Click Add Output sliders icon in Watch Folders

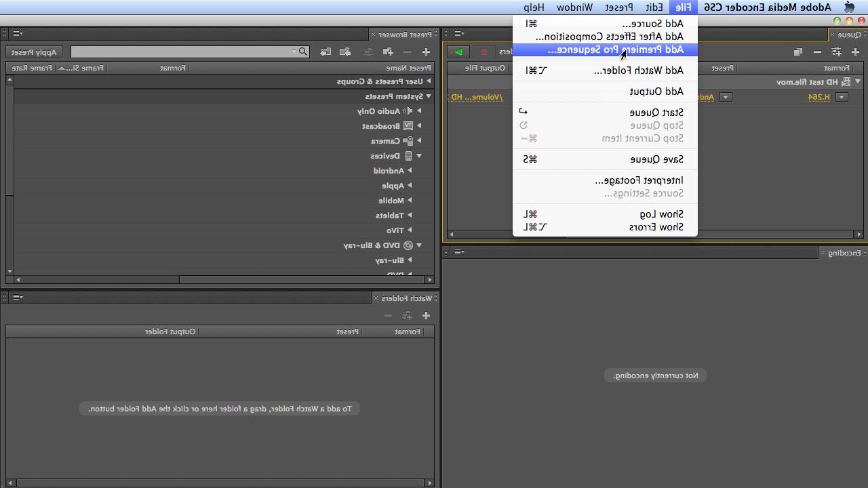tap(407, 315)
